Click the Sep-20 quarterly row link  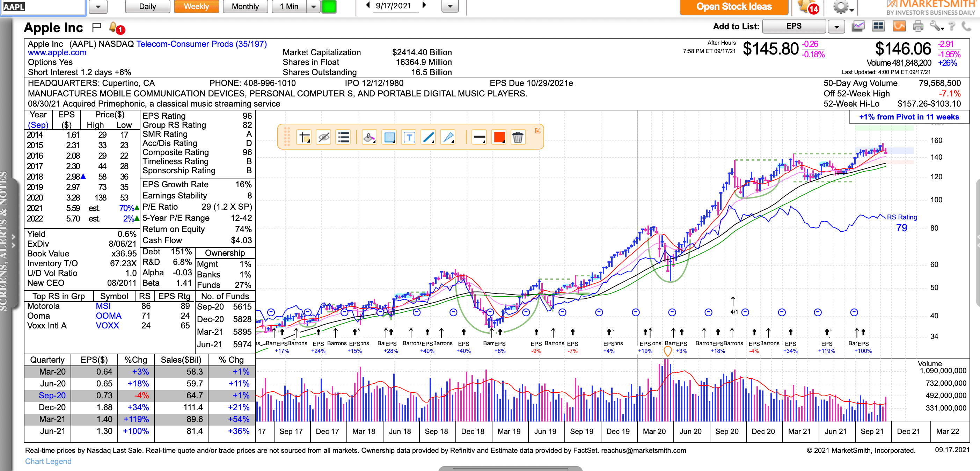(x=52, y=395)
